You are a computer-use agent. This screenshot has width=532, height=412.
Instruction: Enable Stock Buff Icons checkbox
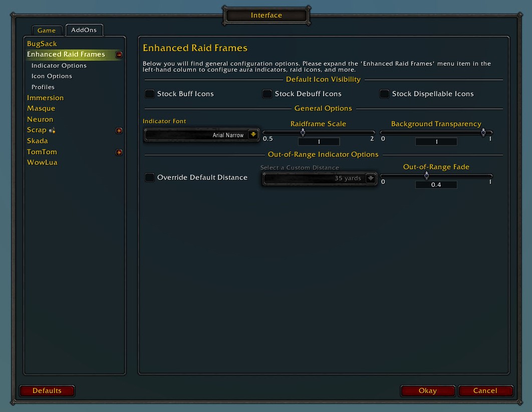150,94
